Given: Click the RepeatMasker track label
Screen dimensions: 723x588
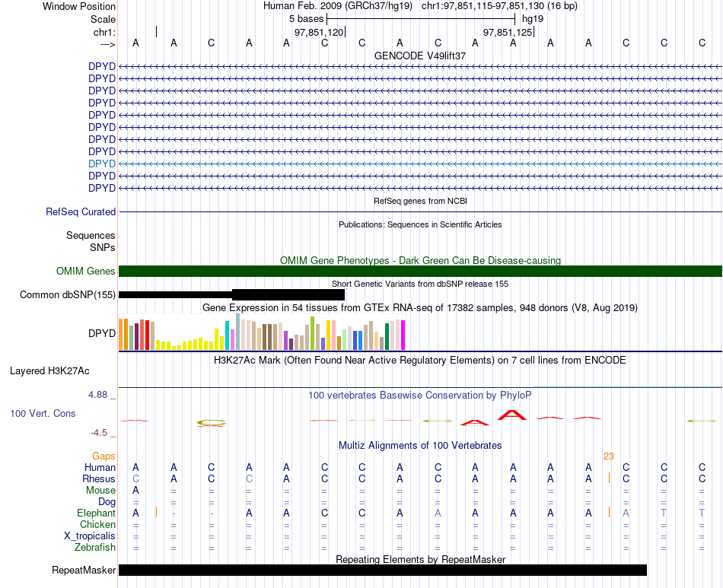Looking at the screenshot, I should (84, 570).
